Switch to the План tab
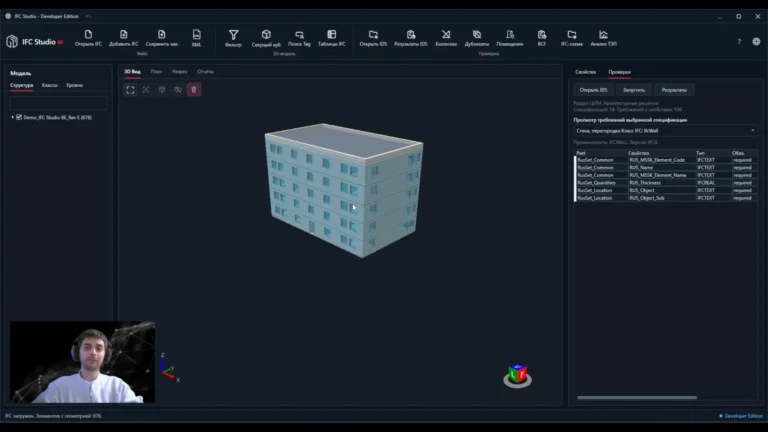Screen dimensions: 768x432 pyautogui.click(x=156, y=72)
